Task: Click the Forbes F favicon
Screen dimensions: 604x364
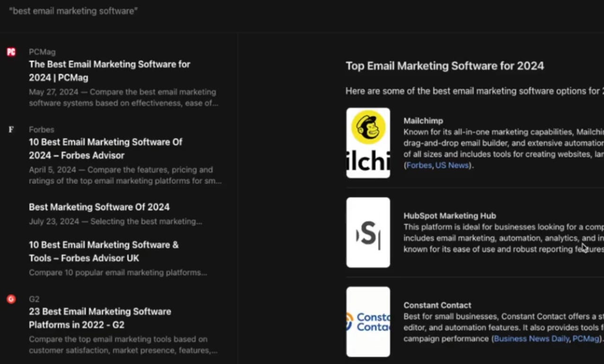Action: (11, 129)
